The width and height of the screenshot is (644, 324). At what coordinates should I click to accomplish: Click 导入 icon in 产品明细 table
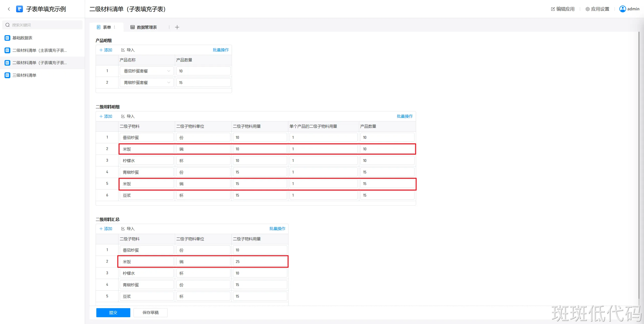123,50
